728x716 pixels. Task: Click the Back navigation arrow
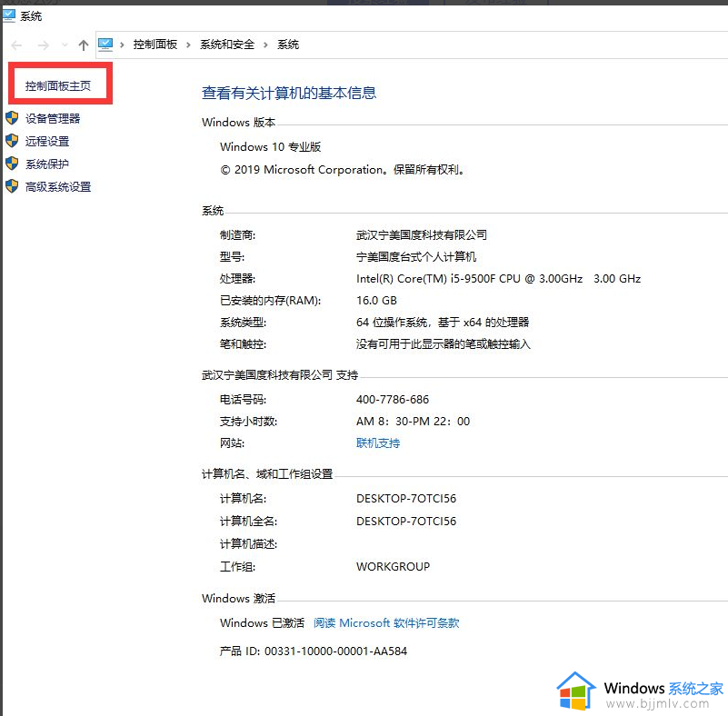(16, 45)
